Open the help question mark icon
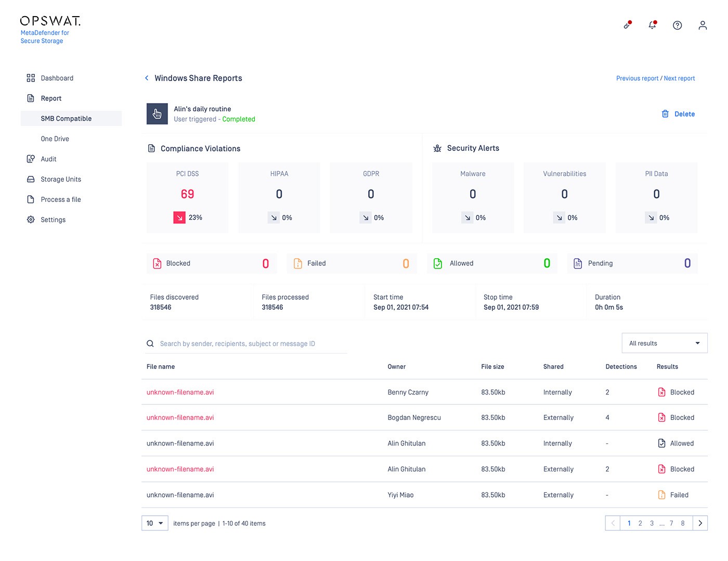Viewport: 728px width, 561px height. (x=677, y=25)
